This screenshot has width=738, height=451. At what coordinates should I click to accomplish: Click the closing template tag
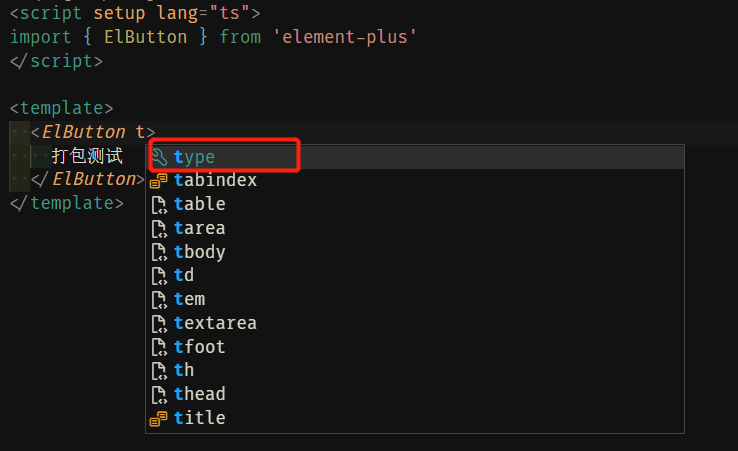pos(67,203)
